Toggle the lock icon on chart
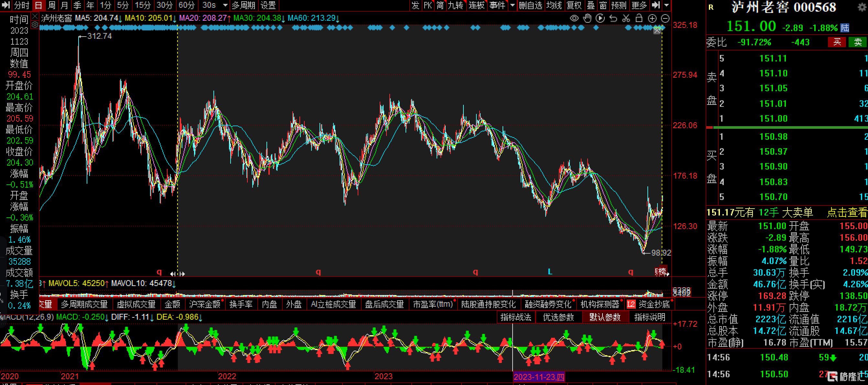Image resolution: width=868 pixels, height=385 pixels. click(x=639, y=18)
